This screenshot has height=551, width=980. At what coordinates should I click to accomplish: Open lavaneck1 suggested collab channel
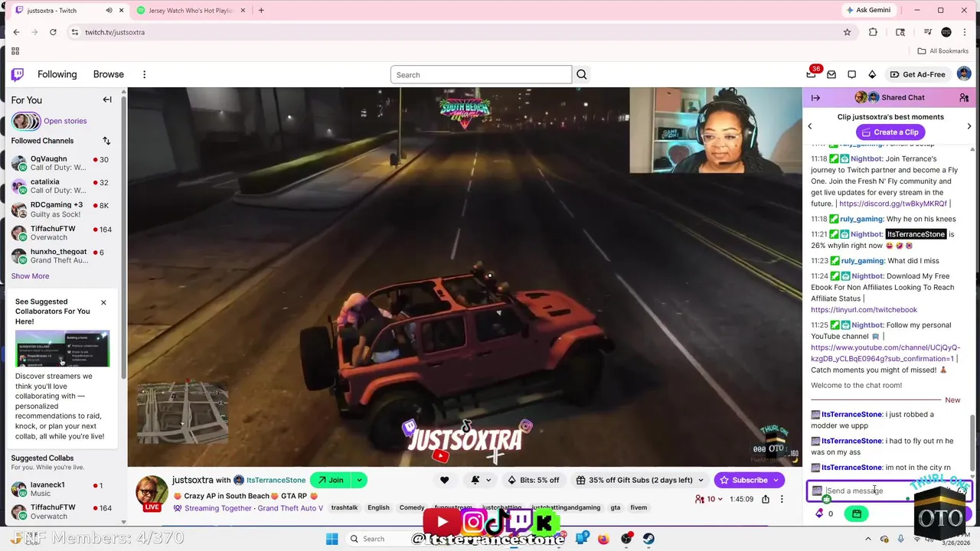click(61, 489)
